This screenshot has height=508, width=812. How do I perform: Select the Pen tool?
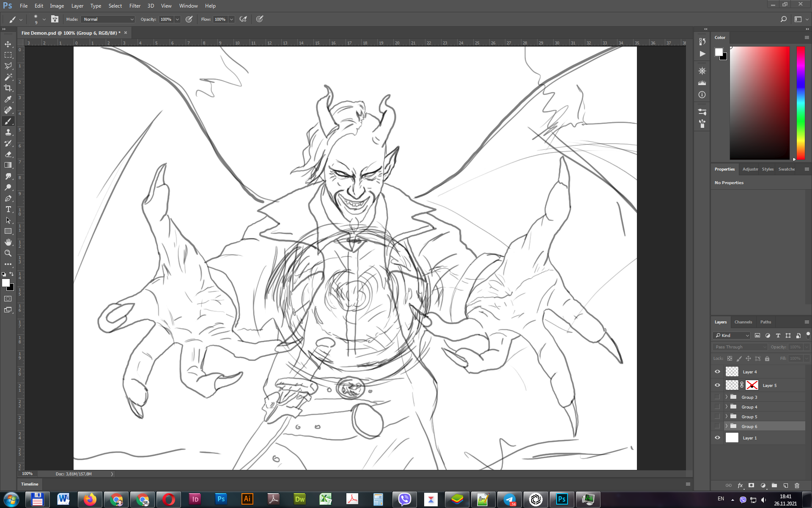tap(8, 198)
